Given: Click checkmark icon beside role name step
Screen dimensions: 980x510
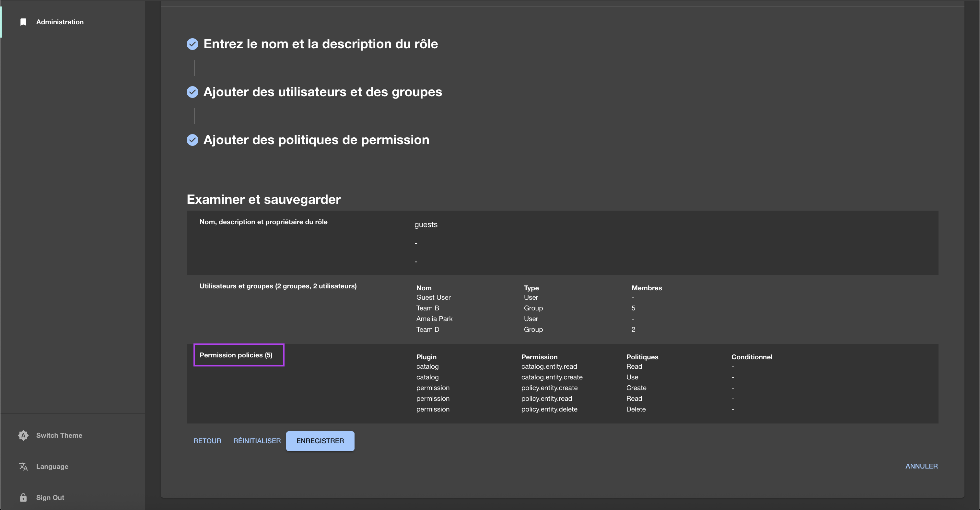Looking at the screenshot, I should 192,44.
